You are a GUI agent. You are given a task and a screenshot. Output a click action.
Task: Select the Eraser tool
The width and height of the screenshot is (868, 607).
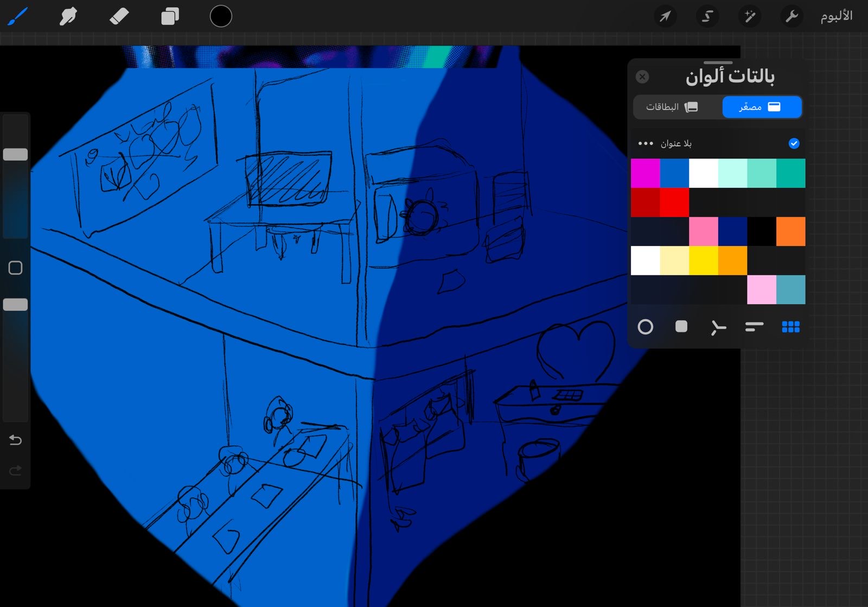point(119,16)
